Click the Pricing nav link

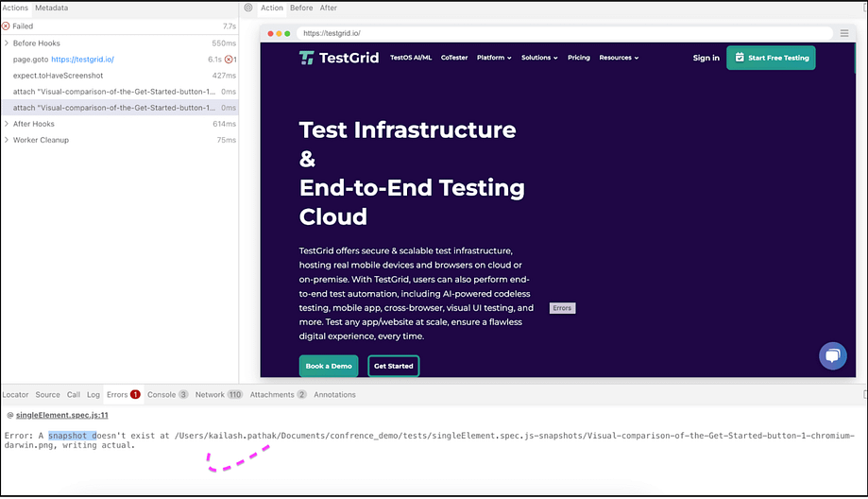click(578, 58)
